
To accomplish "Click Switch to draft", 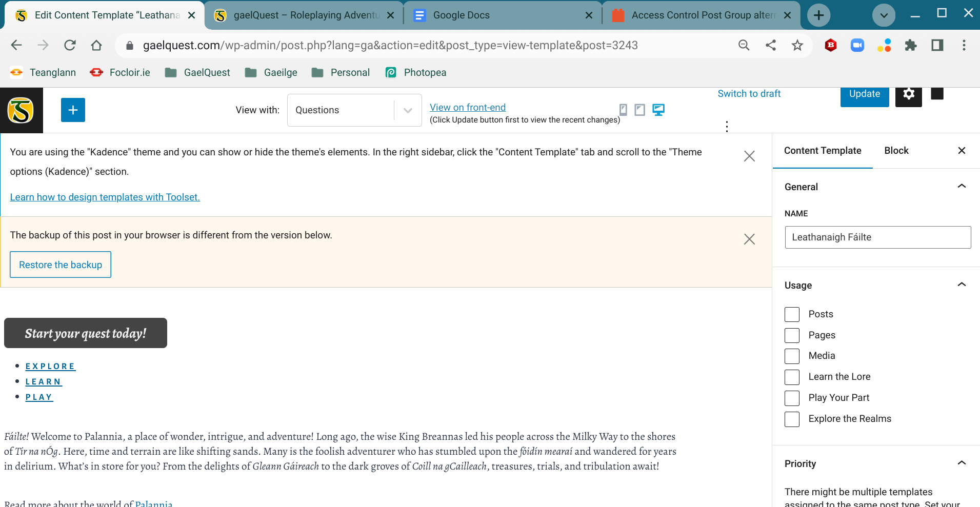I will click(749, 94).
